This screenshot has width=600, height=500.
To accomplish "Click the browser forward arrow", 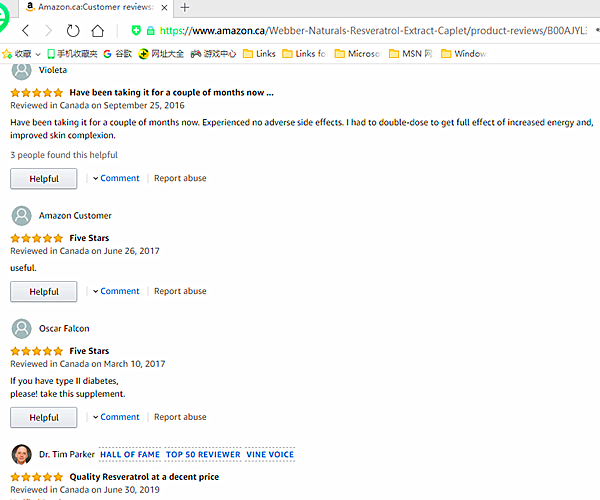I will [48, 31].
